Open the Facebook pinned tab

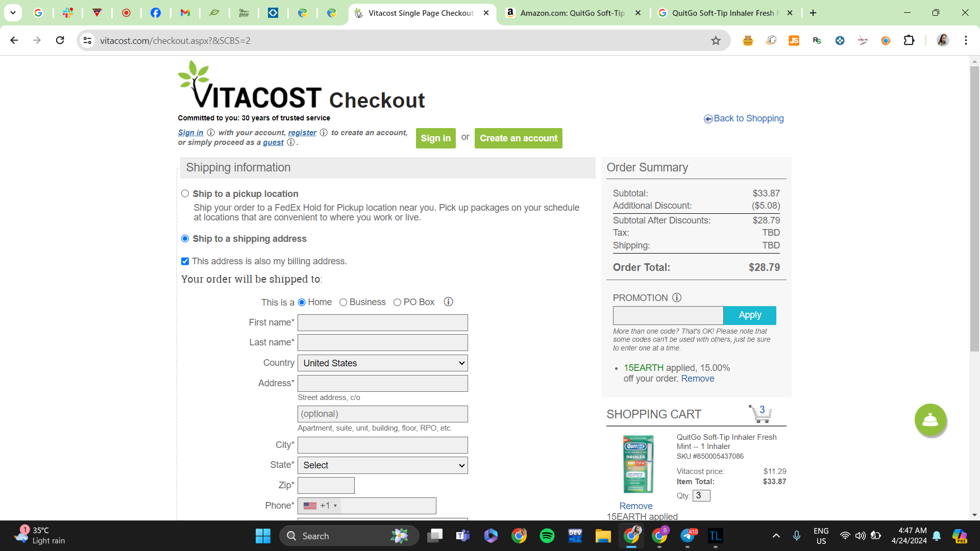(x=156, y=13)
